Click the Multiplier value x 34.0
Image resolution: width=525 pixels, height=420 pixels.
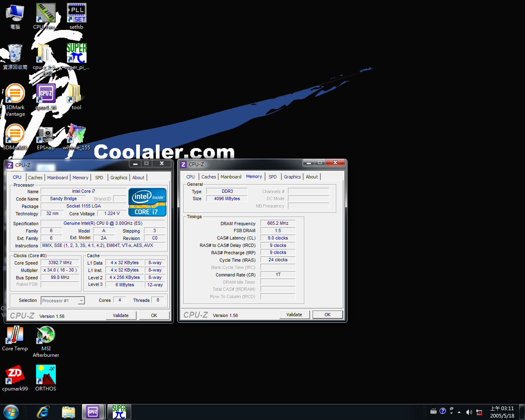pyautogui.click(x=60, y=270)
